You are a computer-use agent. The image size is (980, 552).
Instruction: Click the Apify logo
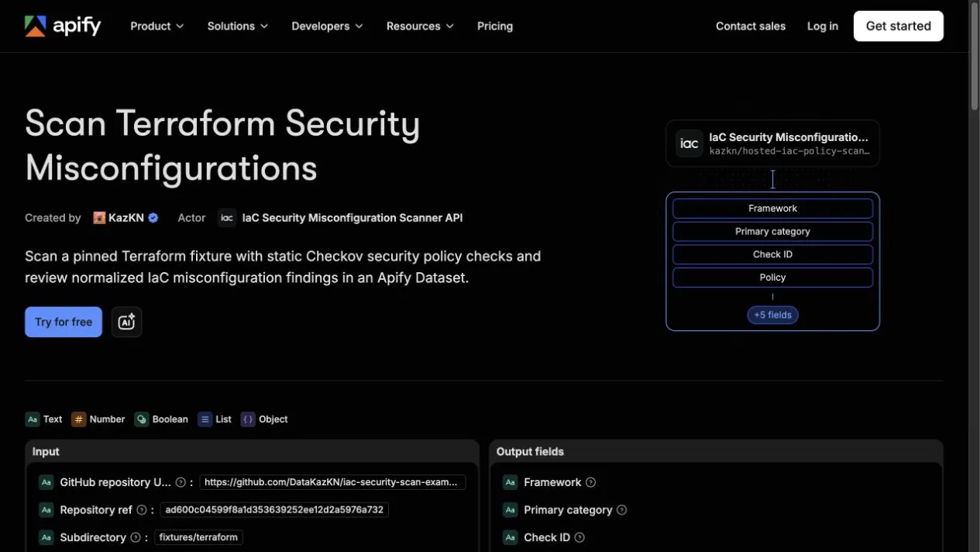coord(63,26)
